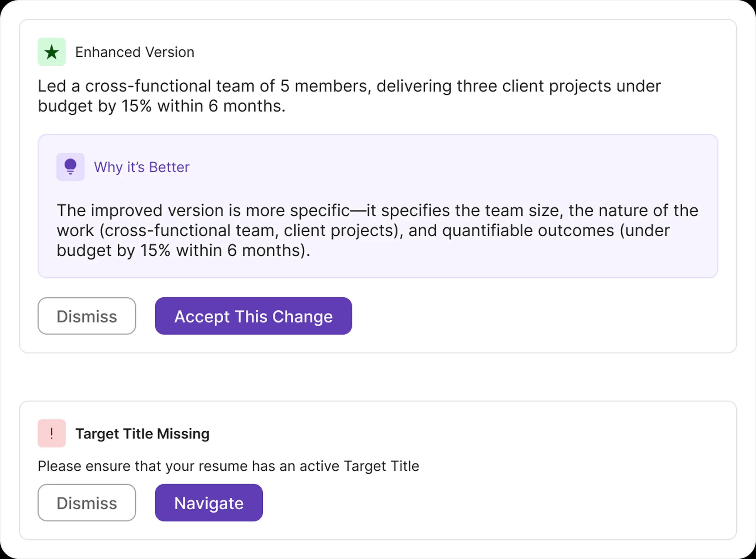Click the purple lightbulb icon
Screen dimensions: 756x559
pos(70,166)
